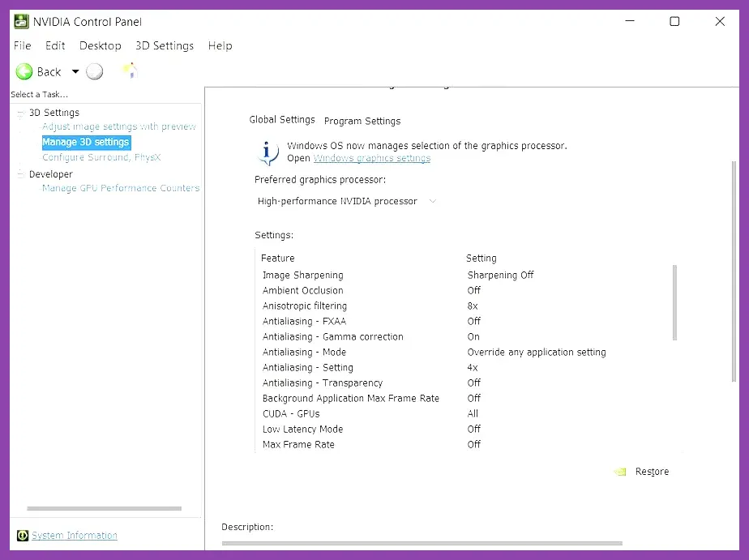Open the System Information link
This screenshot has width=749, height=560.
pyautogui.click(x=75, y=535)
